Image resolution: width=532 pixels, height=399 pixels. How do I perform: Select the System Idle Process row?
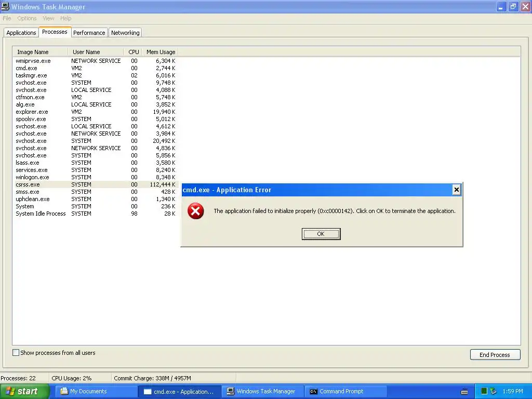tap(96, 214)
